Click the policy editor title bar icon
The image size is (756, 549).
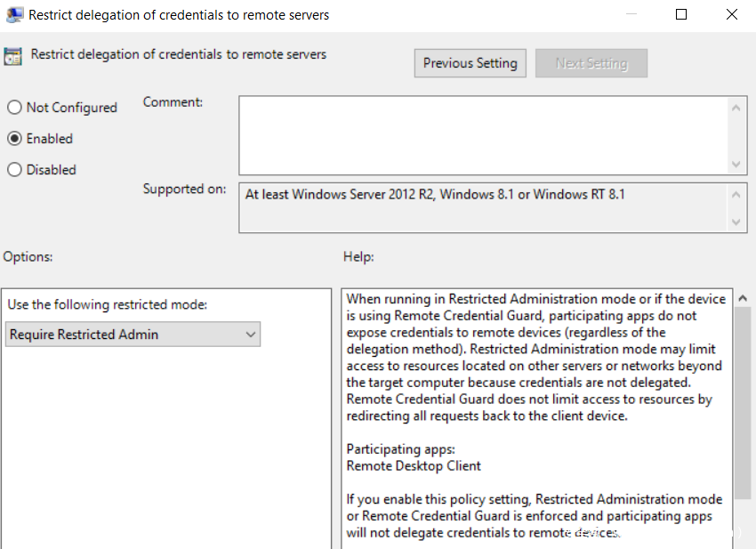click(14, 14)
